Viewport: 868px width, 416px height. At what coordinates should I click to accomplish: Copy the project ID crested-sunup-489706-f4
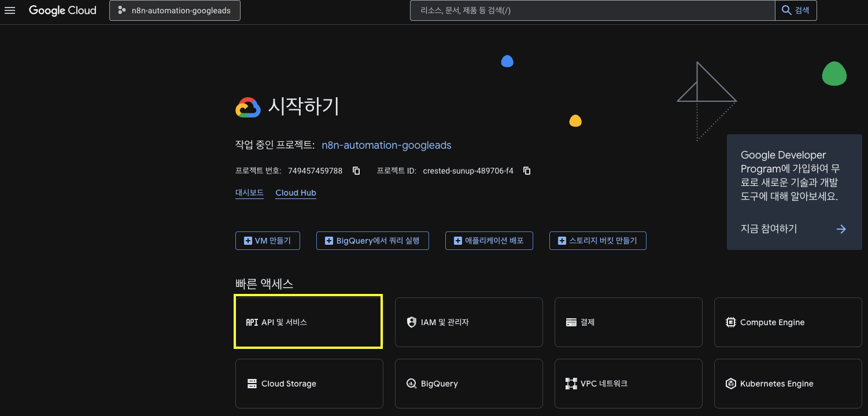click(527, 171)
